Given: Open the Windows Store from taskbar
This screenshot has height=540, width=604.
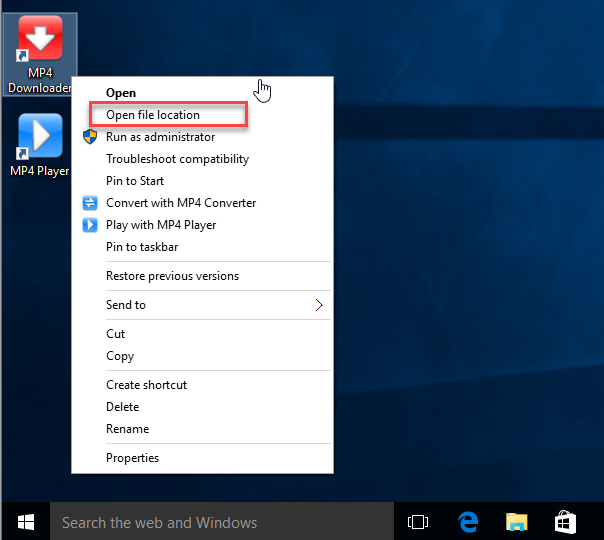Looking at the screenshot, I should [565, 522].
